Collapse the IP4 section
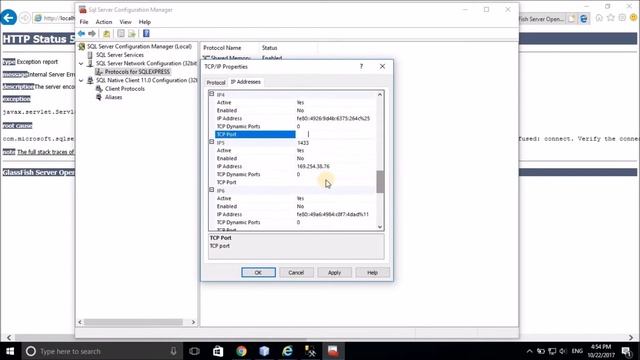This screenshot has height=360, width=640. pyautogui.click(x=212, y=94)
